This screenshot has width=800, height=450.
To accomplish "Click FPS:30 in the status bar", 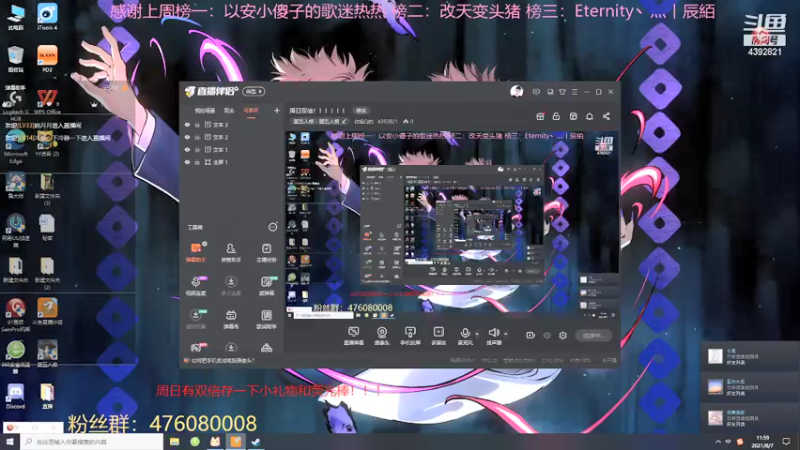I will [489, 361].
